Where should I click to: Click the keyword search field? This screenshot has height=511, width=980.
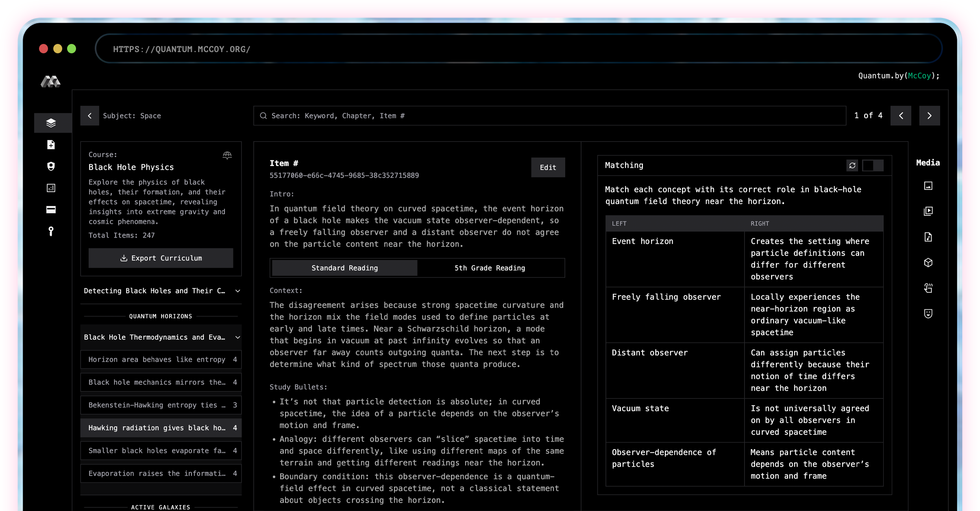(549, 116)
